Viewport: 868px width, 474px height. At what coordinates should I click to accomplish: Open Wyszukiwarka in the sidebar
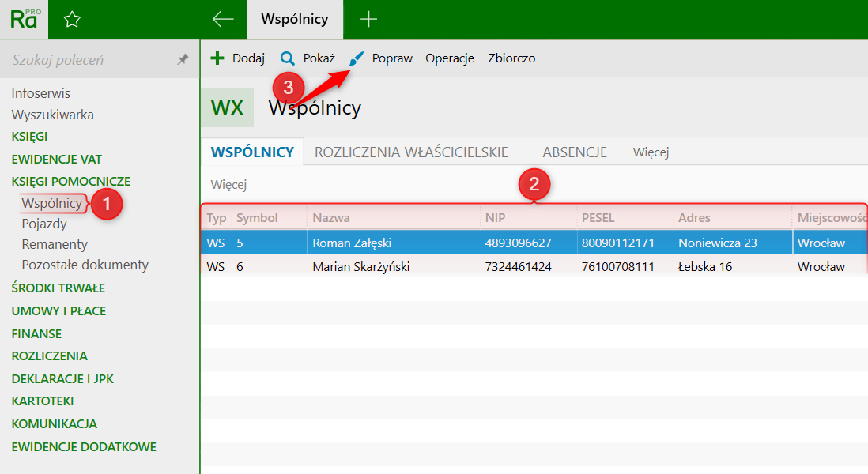click(53, 115)
